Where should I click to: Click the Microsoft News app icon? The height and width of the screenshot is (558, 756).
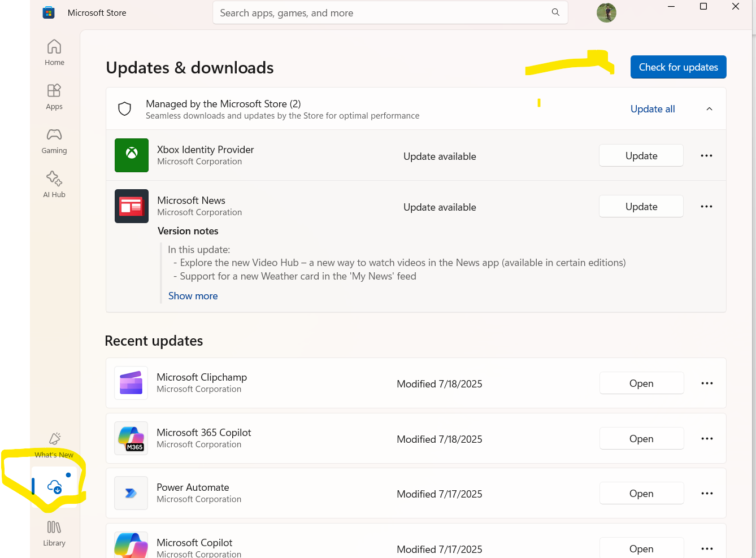click(132, 206)
